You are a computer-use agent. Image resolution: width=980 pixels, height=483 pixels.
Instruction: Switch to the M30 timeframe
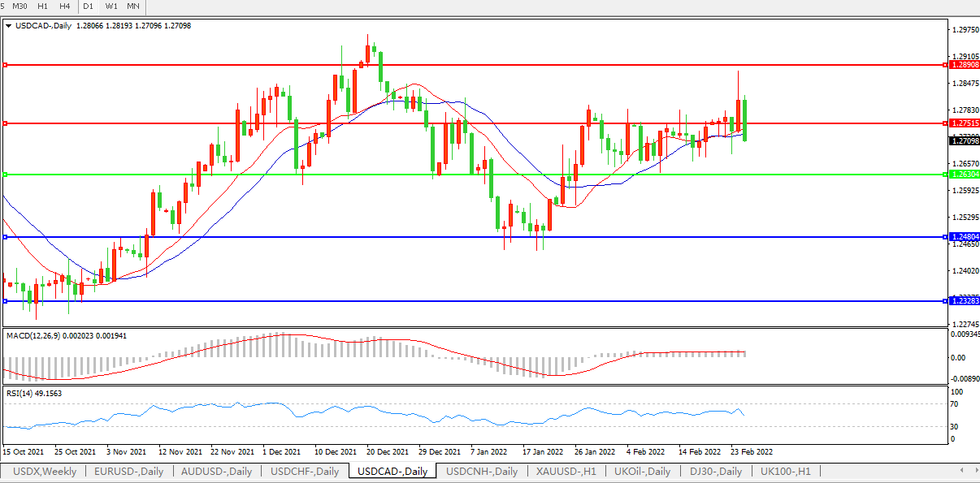(x=20, y=6)
